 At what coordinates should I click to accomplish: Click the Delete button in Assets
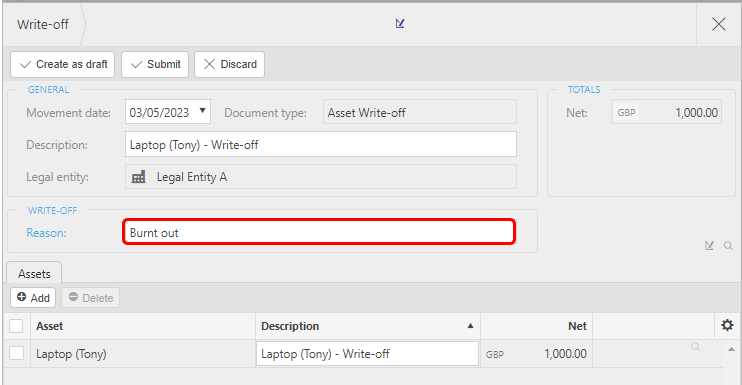[90, 298]
